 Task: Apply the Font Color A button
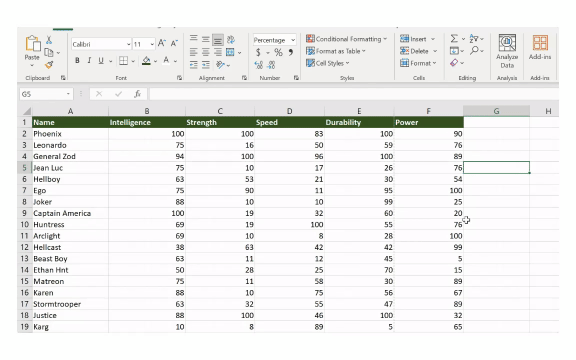point(166,61)
